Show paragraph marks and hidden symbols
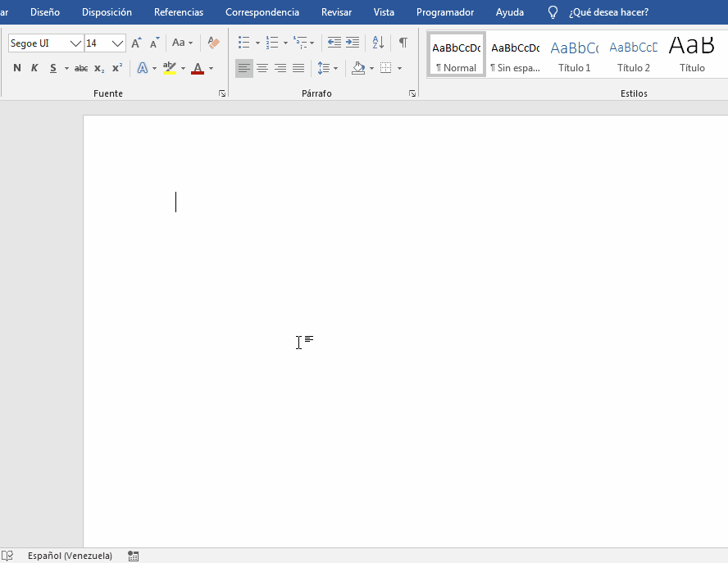Viewport: 728px width, 563px height. tap(403, 43)
